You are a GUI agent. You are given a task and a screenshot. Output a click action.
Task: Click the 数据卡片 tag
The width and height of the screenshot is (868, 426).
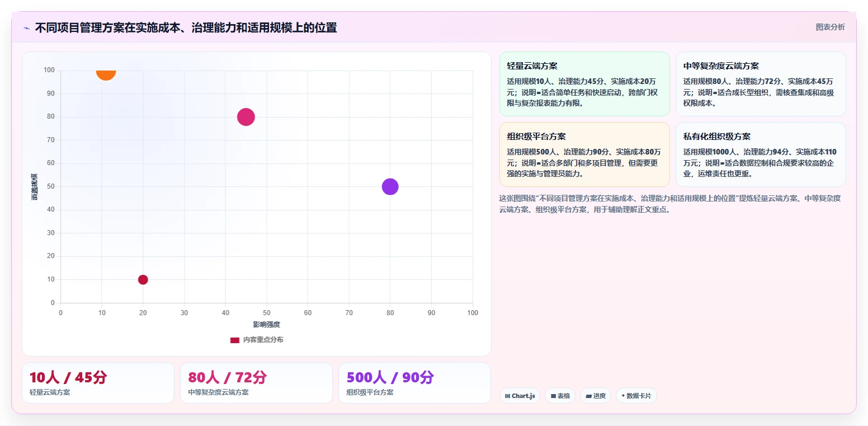[x=636, y=396]
